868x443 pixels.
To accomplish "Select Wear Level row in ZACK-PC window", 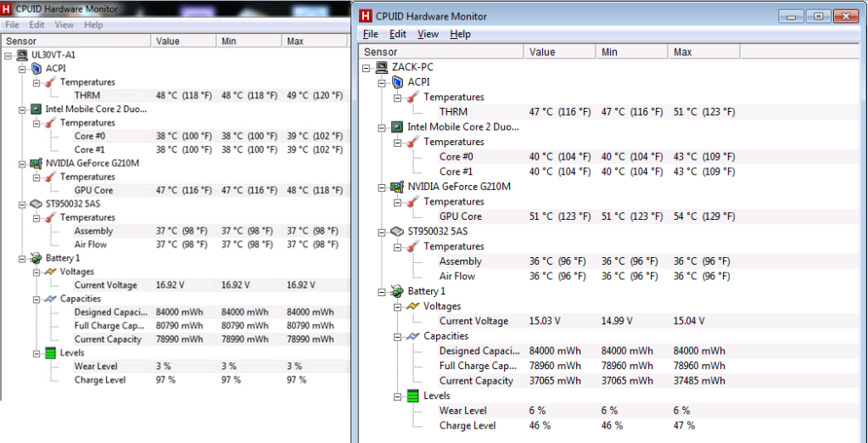I will pyautogui.click(x=587, y=411).
